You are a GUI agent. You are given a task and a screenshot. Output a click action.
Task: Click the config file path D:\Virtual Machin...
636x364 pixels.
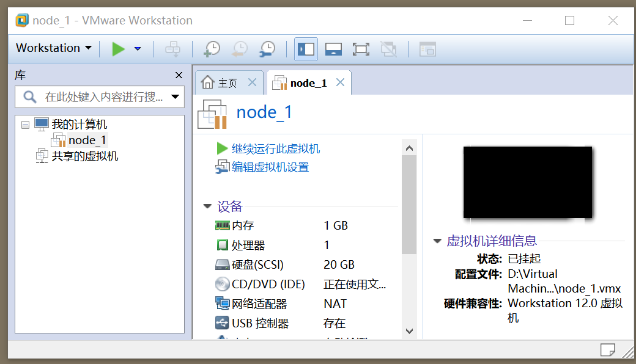(x=564, y=282)
